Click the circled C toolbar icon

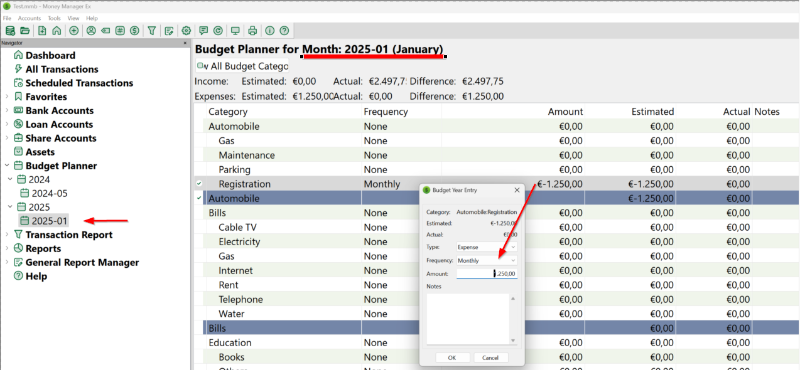218,31
